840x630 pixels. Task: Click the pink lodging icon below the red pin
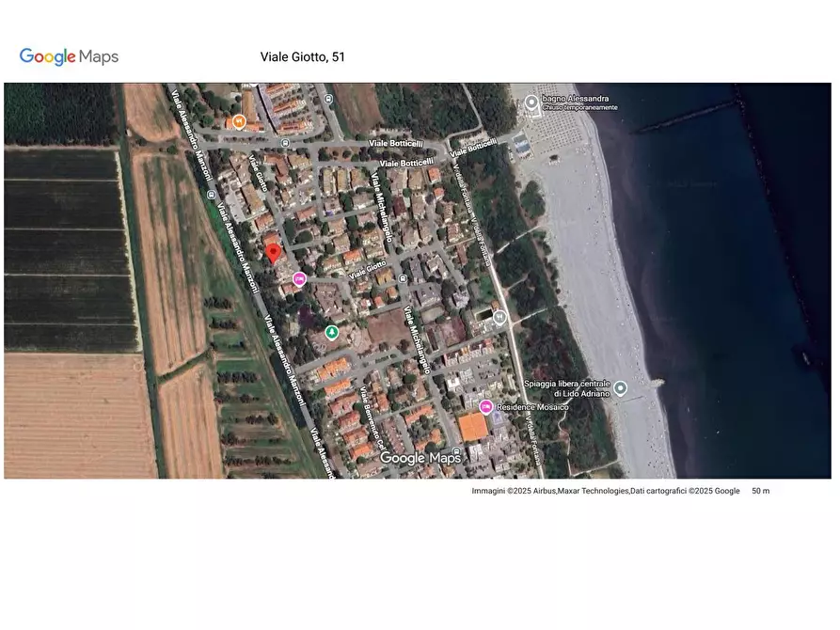(300, 278)
